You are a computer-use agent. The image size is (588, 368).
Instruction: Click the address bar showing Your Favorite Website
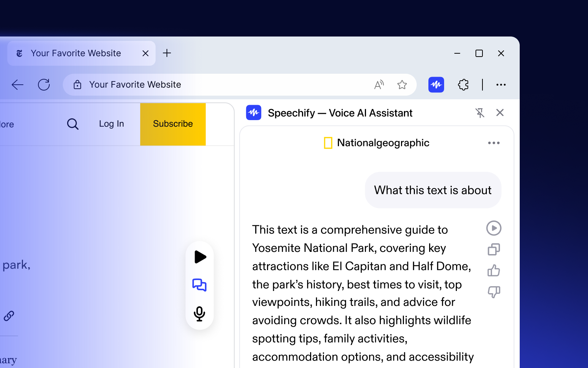pyautogui.click(x=240, y=85)
